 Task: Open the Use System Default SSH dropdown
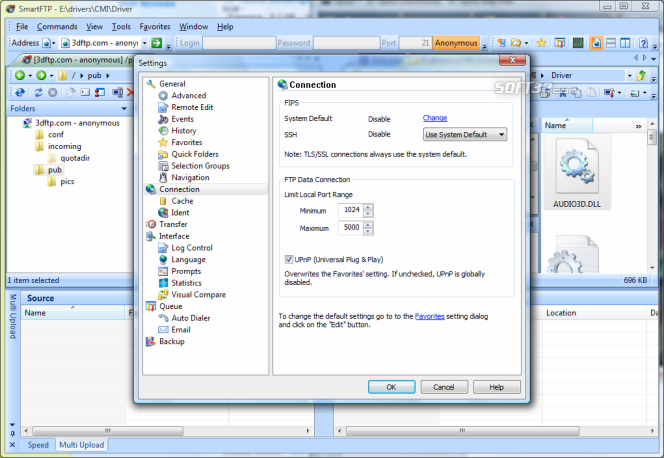[465, 135]
